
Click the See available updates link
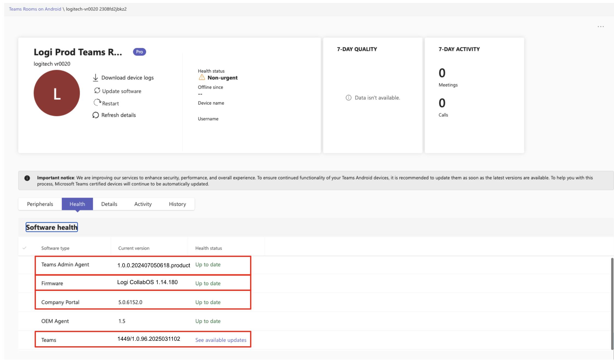coord(220,340)
